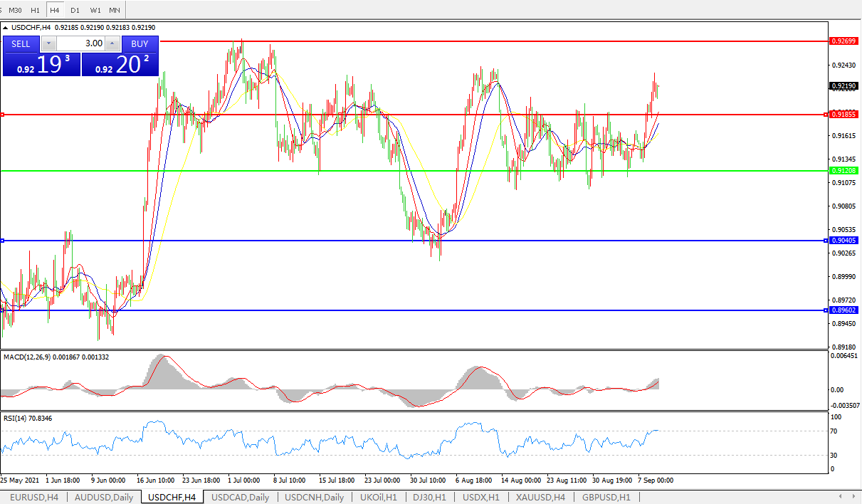The image size is (862, 504).
Task: Open the UKOil,H1 chart tab
Action: (378, 497)
